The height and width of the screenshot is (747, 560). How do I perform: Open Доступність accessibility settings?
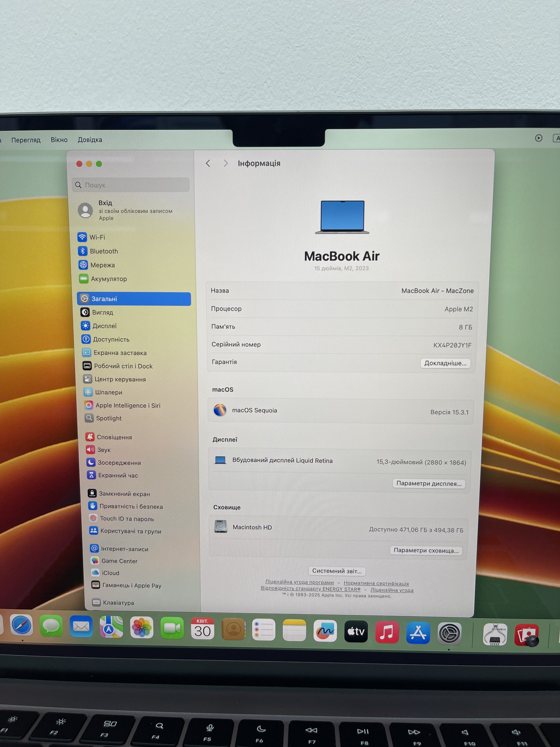pyautogui.click(x=106, y=339)
